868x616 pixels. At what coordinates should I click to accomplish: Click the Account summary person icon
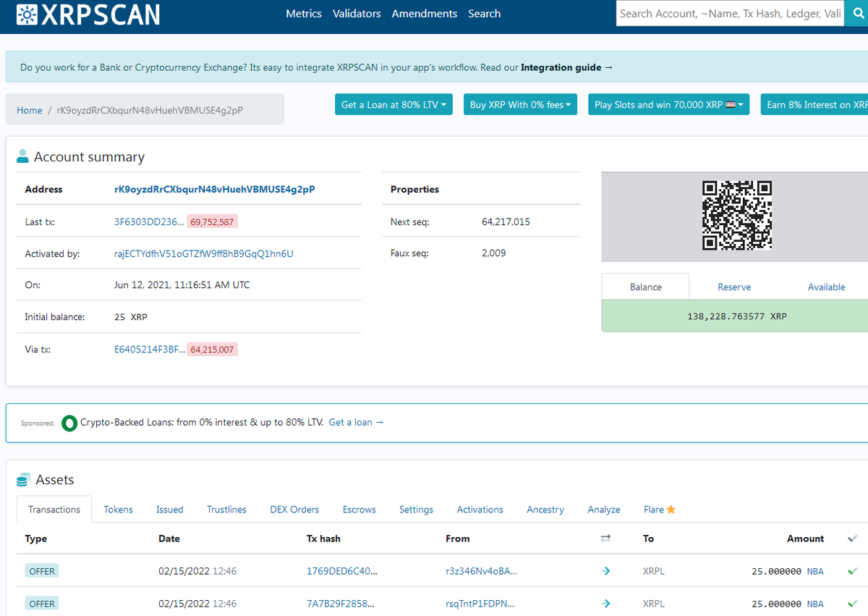point(22,156)
